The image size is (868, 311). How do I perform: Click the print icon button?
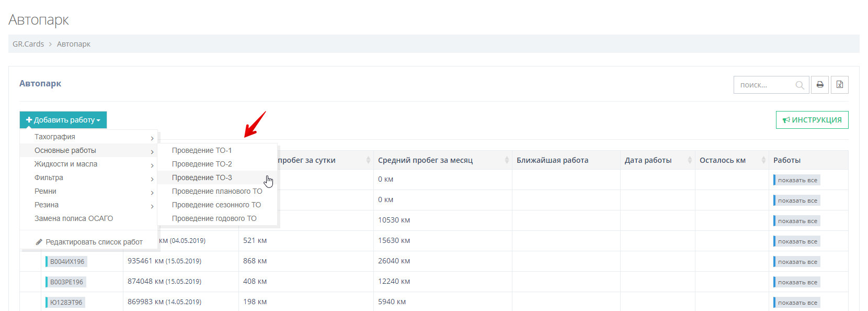click(819, 85)
